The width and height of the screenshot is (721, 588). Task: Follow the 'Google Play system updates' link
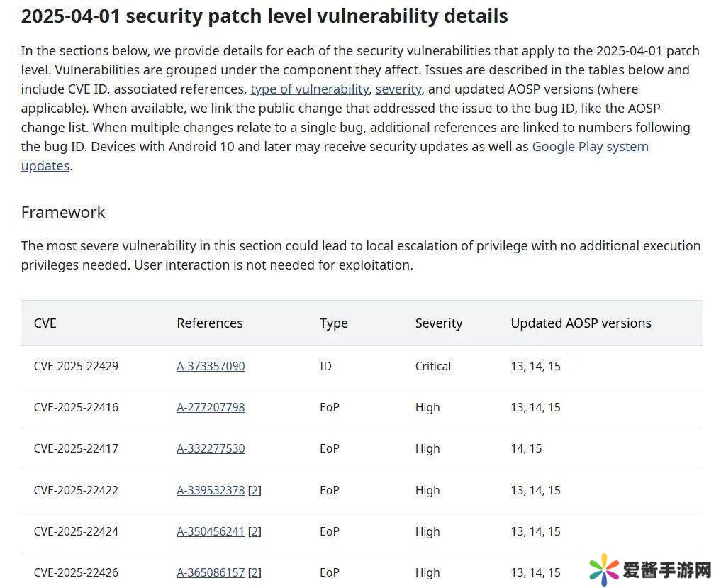click(x=590, y=147)
